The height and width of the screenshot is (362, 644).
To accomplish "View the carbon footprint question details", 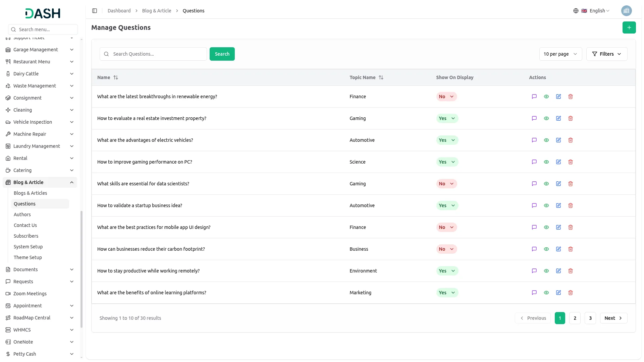I will point(546,249).
